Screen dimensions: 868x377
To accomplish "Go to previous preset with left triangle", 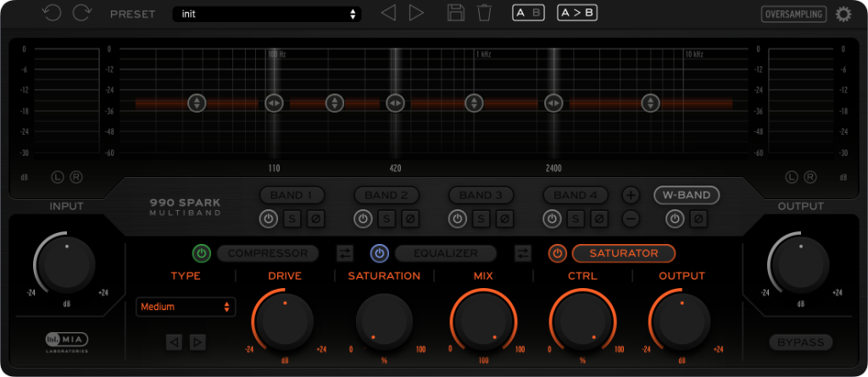I will [x=388, y=14].
